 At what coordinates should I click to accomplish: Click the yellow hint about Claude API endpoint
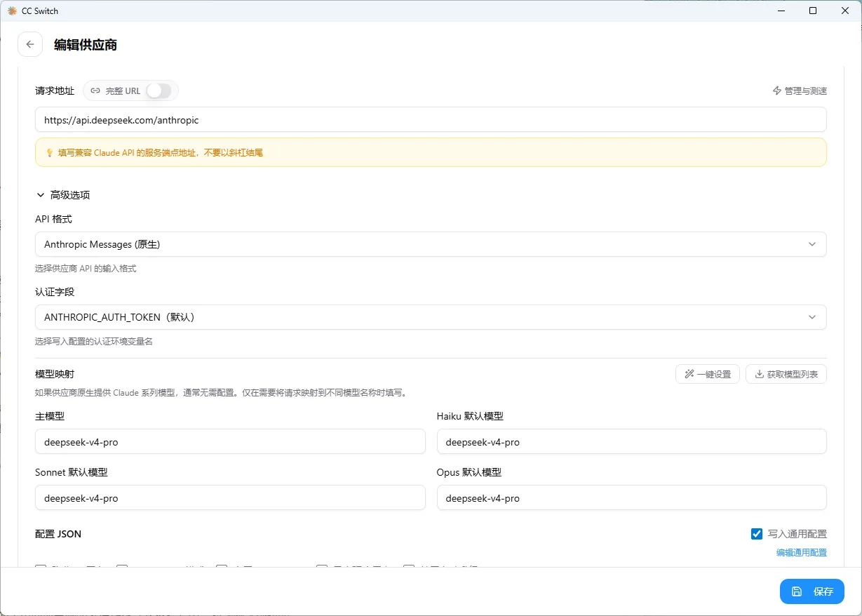[x=431, y=152]
